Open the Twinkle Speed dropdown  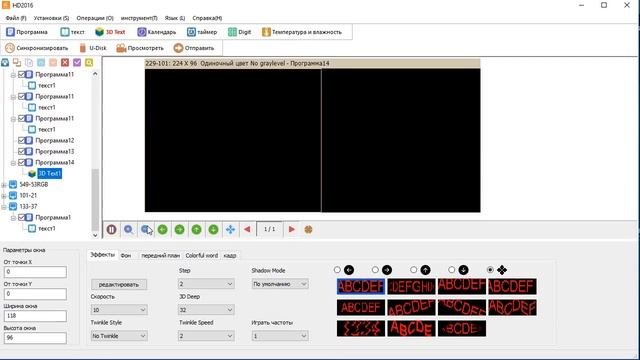coord(206,336)
